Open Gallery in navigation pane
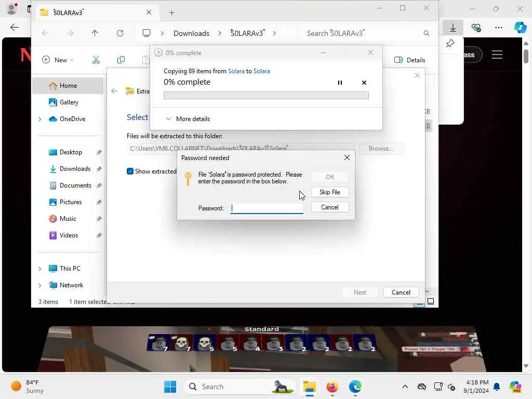 68,102
